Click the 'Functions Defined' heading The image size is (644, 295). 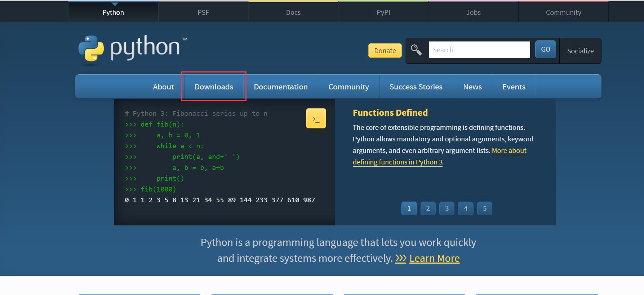pyautogui.click(x=390, y=113)
